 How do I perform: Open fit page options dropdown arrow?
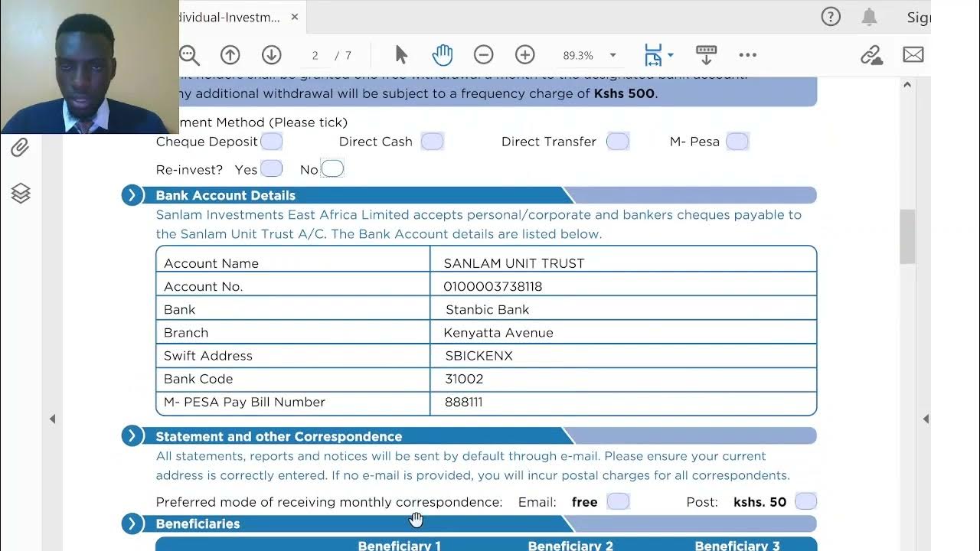coord(671,55)
